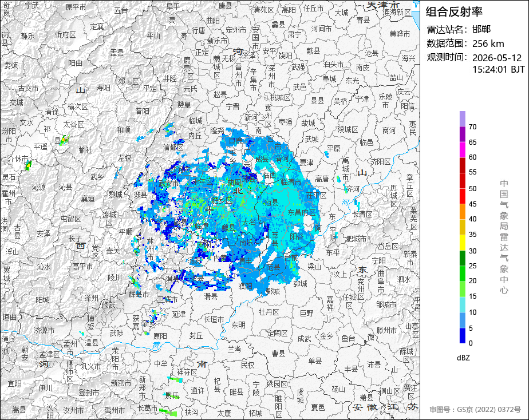Click the 曹县 map label
This screenshot has width=529, height=420.
pyautogui.click(x=278, y=353)
